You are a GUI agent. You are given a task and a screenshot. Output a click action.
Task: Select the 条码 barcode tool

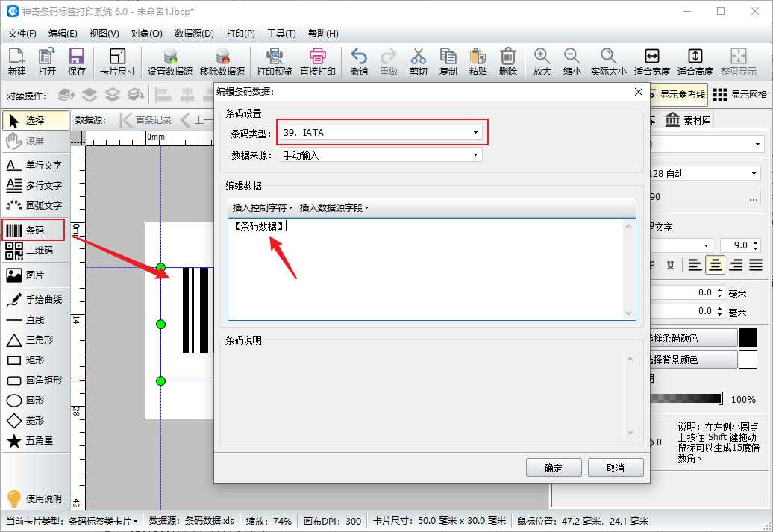click(x=34, y=231)
